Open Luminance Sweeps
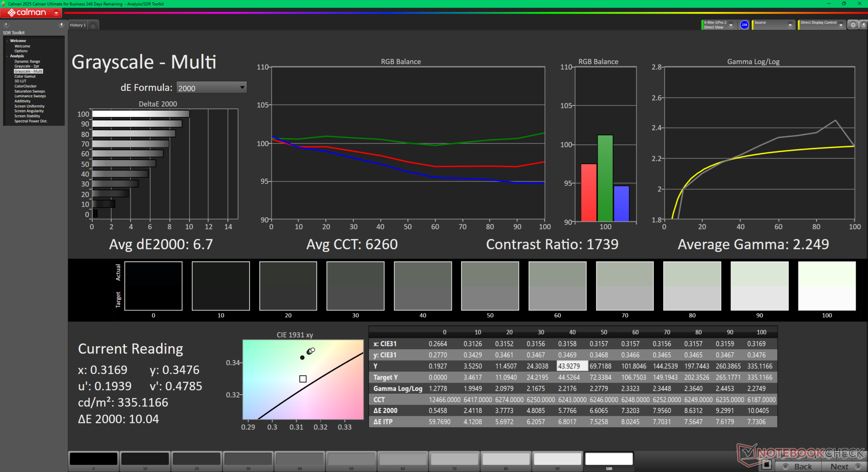Viewport: 868px width, 472px height. click(x=30, y=96)
